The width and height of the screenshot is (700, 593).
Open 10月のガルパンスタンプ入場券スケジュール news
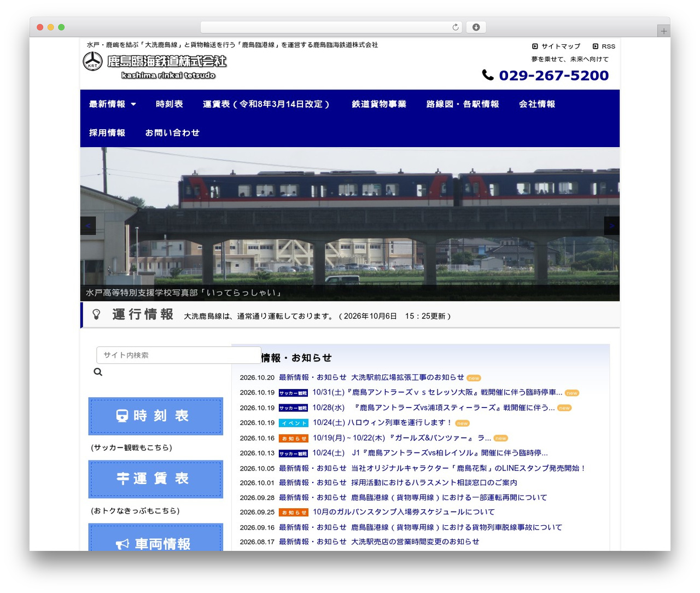coord(404,512)
